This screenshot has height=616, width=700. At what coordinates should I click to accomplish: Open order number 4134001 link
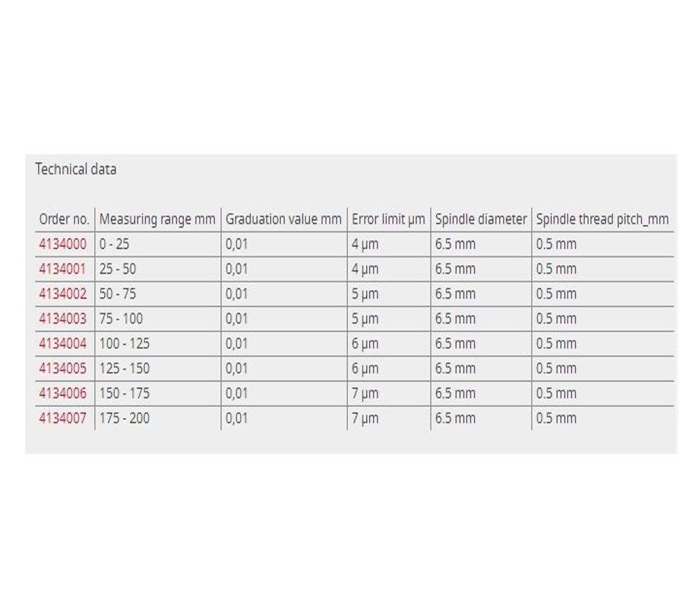[x=63, y=269]
